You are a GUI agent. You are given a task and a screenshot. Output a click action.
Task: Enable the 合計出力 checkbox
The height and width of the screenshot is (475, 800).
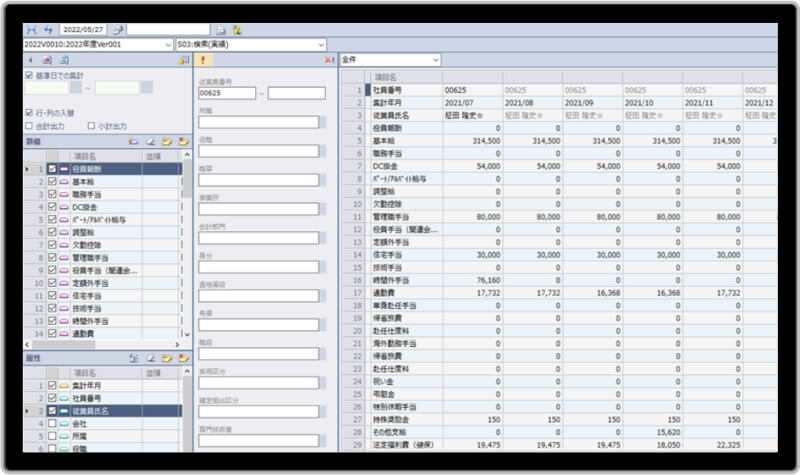[x=29, y=127]
